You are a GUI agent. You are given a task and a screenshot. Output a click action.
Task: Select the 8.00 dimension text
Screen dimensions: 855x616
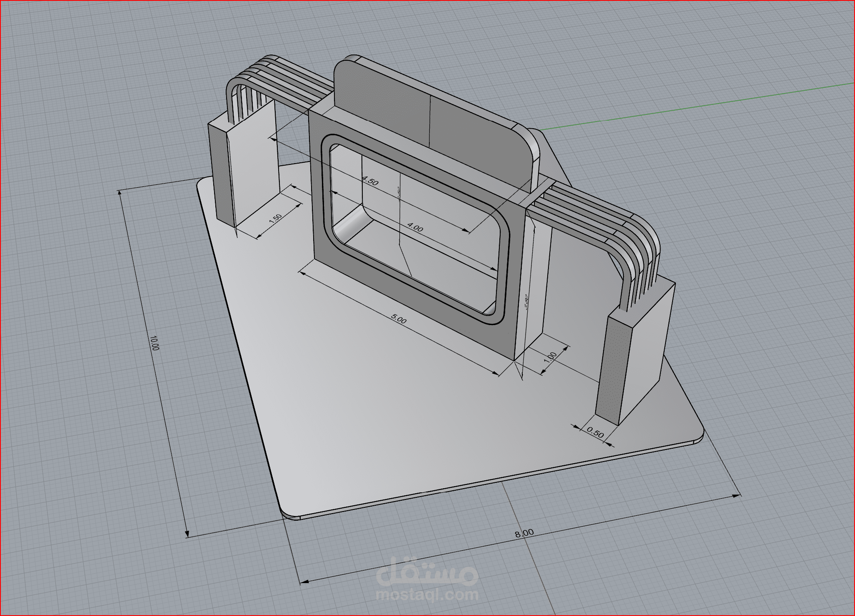pos(524,533)
